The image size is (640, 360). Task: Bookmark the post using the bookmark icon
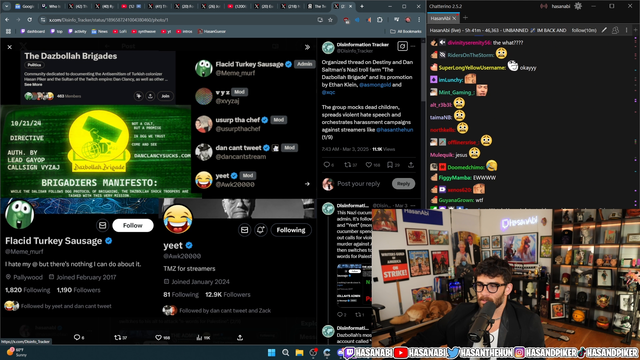point(390,165)
